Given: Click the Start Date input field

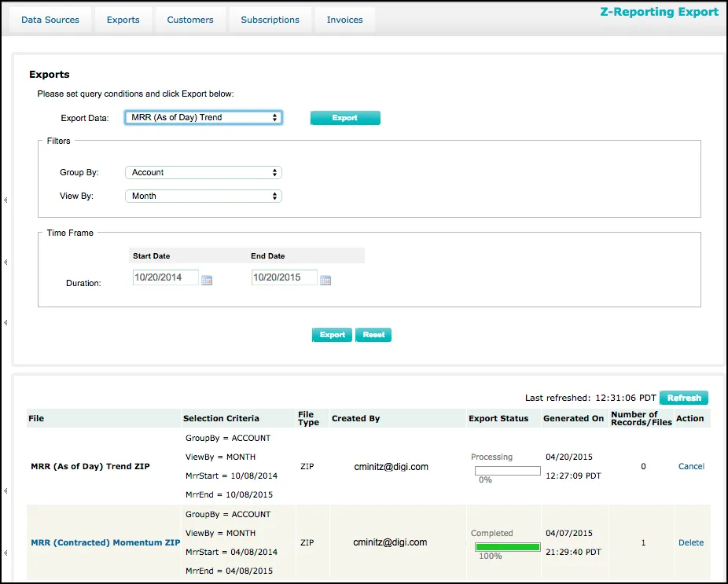Looking at the screenshot, I should click(x=166, y=277).
